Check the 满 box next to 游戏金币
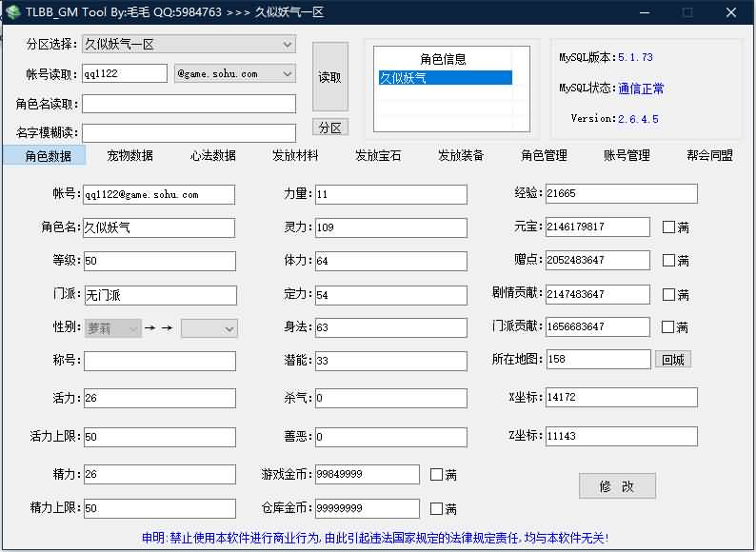This screenshot has width=756, height=552. tap(436, 474)
